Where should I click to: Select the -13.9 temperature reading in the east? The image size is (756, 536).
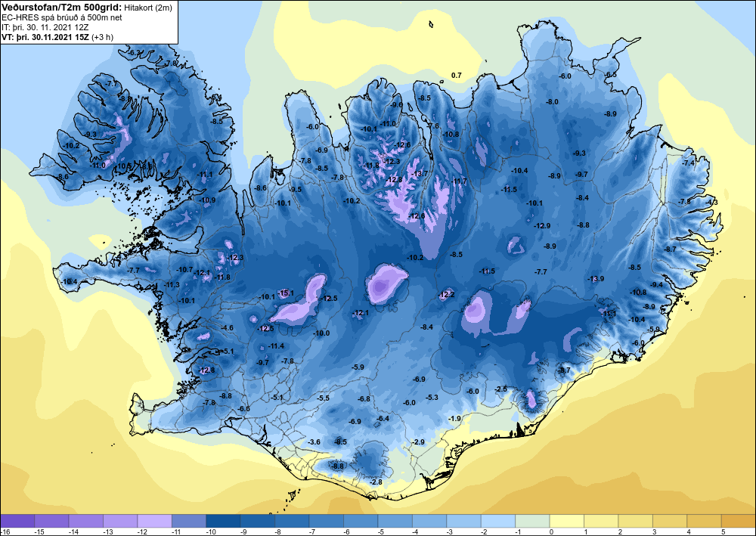(x=596, y=279)
